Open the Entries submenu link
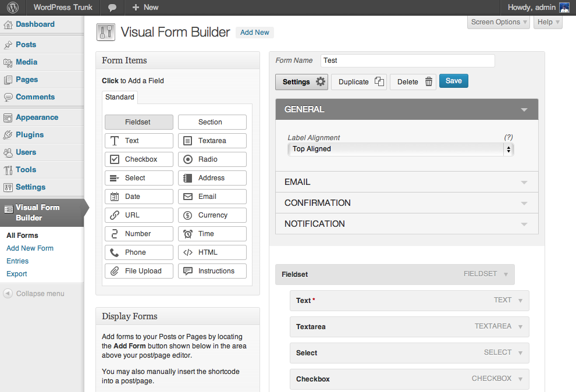Screen dimensions: 576x392 [x=17, y=261]
